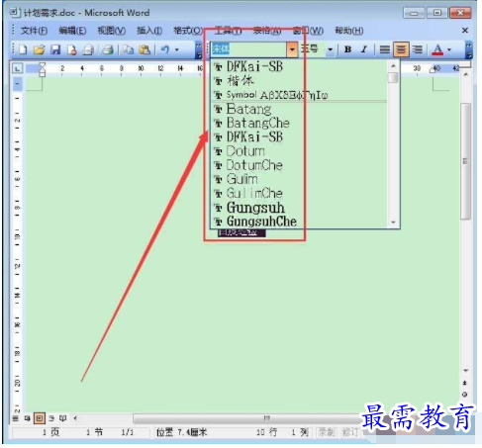Screen dimensions: 482x448
Task: Click font list scroll up arrow
Action: point(393,66)
